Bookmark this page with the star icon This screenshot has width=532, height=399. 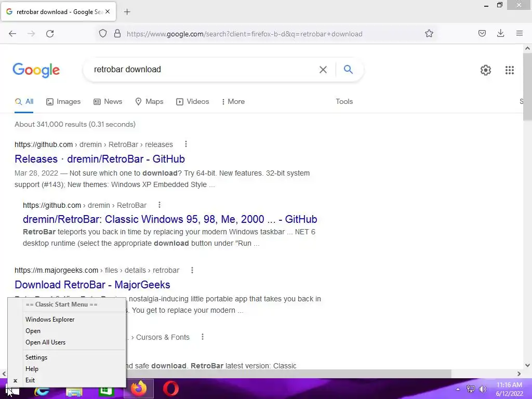click(x=429, y=34)
